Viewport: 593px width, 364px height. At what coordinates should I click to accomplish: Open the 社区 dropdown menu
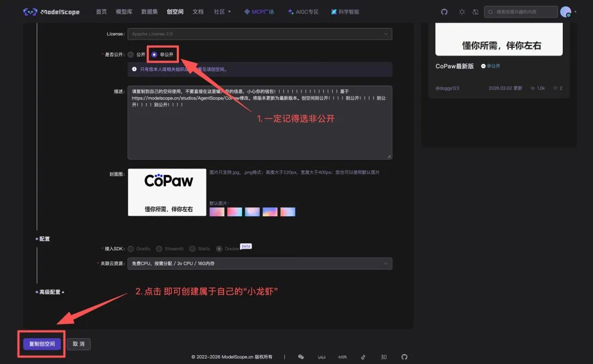(x=222, y=12)
